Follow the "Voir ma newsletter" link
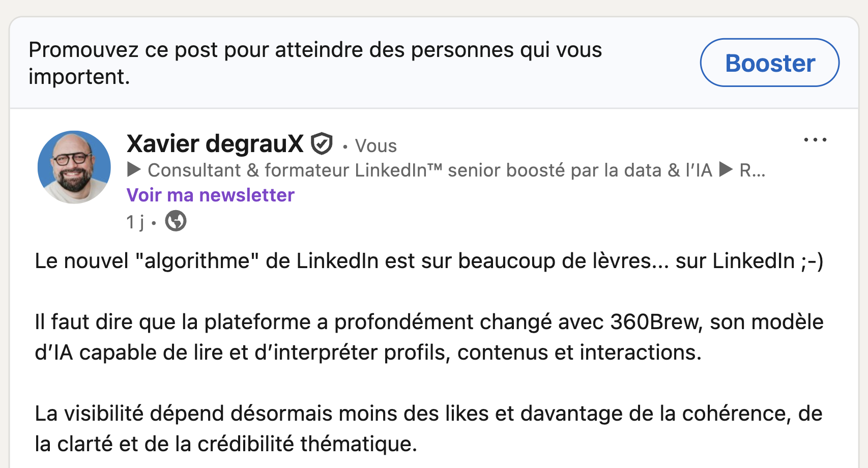868x468 pixels. [210, 195]
